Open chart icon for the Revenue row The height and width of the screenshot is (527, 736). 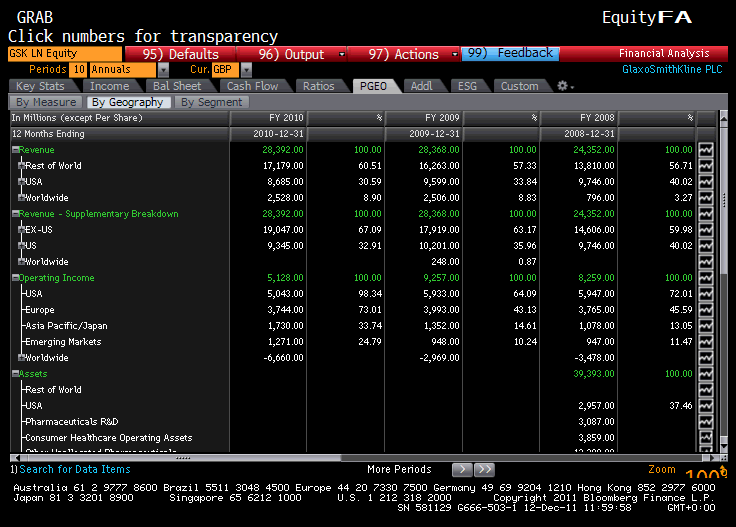705,150
